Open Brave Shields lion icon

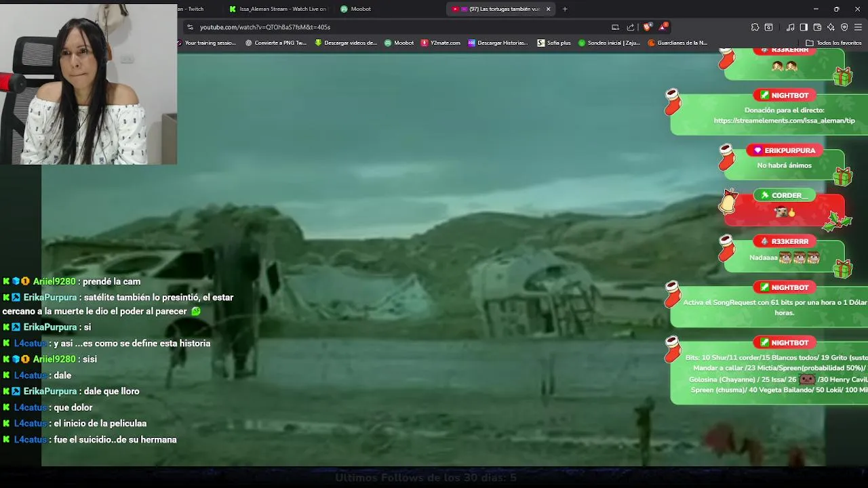647,27
